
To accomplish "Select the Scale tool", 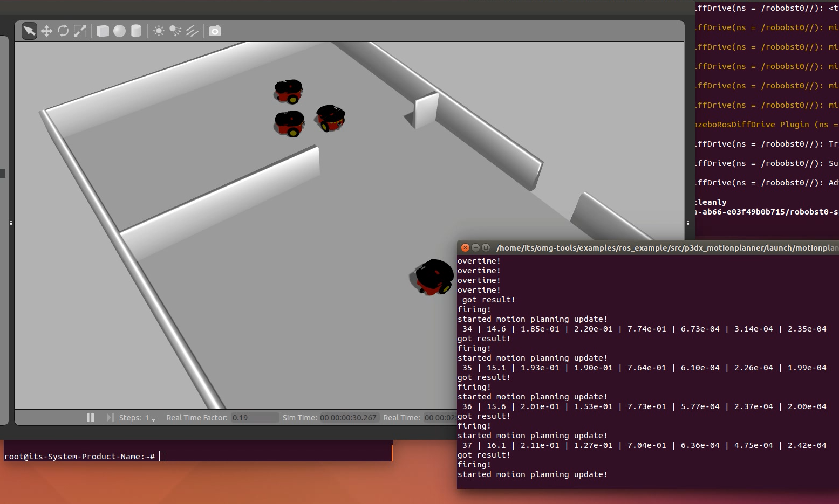I will [80, 31].
